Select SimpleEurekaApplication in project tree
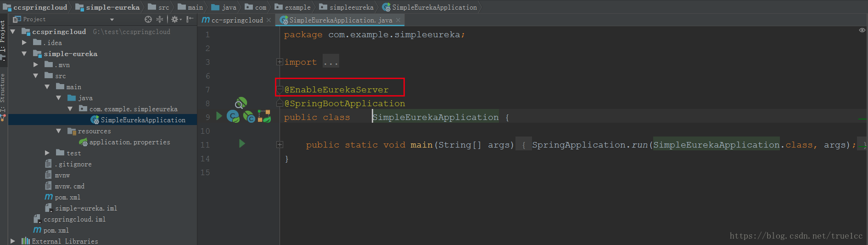 [x=143, y=120]
